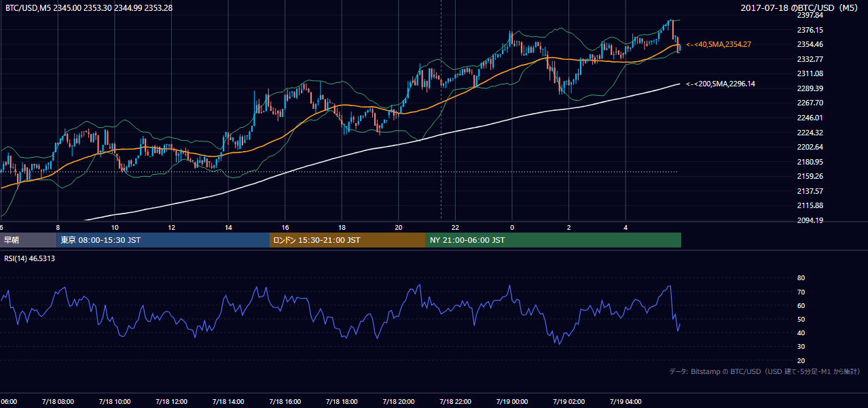
Task: Click the RSI(14) 46.5313 indicator label
Action: click(30, 258)
